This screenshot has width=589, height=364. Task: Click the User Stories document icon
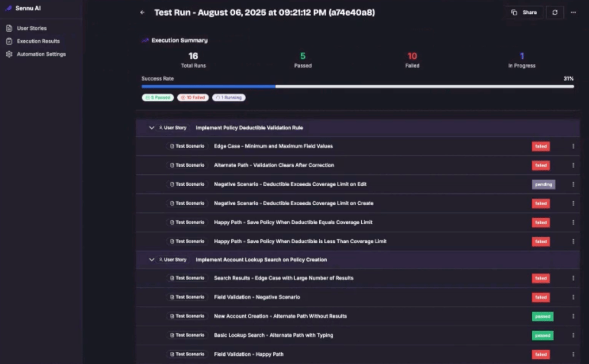tap(9, 28)
